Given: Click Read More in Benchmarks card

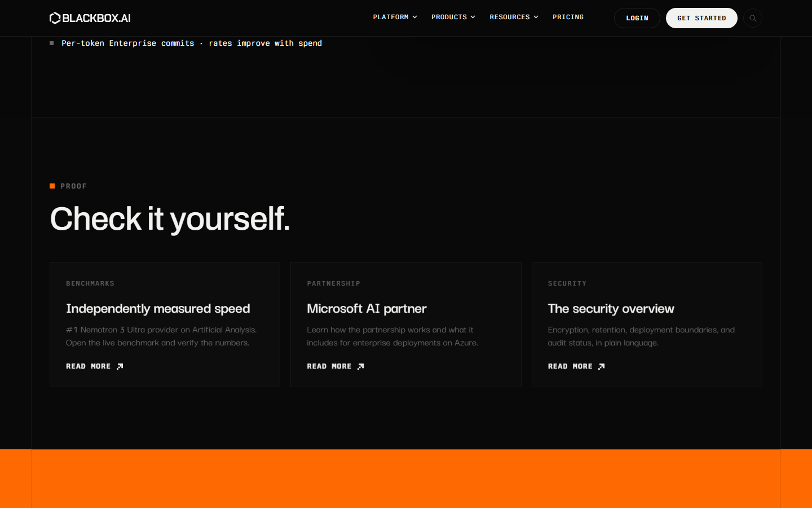Looking at the screenshot, I should point(89,366).
